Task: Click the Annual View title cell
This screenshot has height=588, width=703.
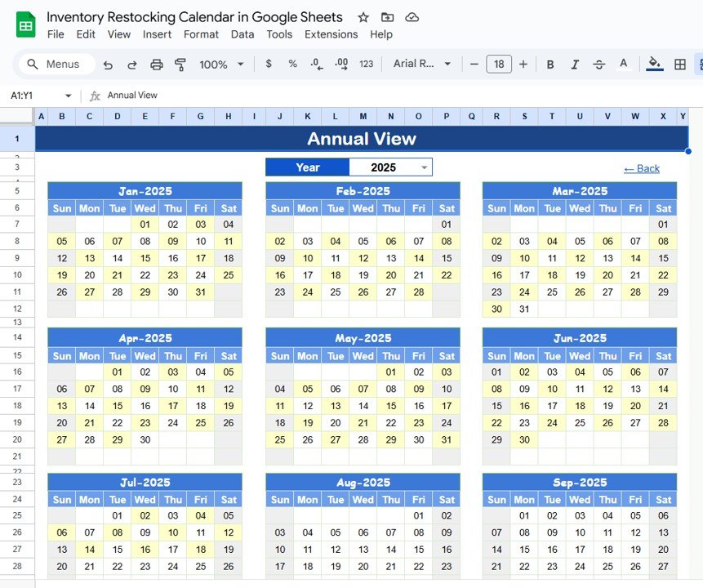Action: point(362,139)
